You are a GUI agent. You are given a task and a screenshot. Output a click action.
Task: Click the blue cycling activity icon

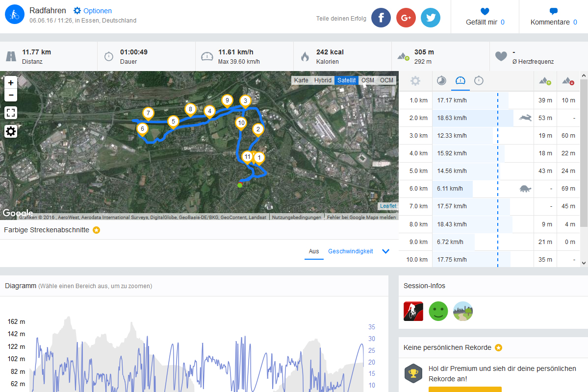coord(15,14)
